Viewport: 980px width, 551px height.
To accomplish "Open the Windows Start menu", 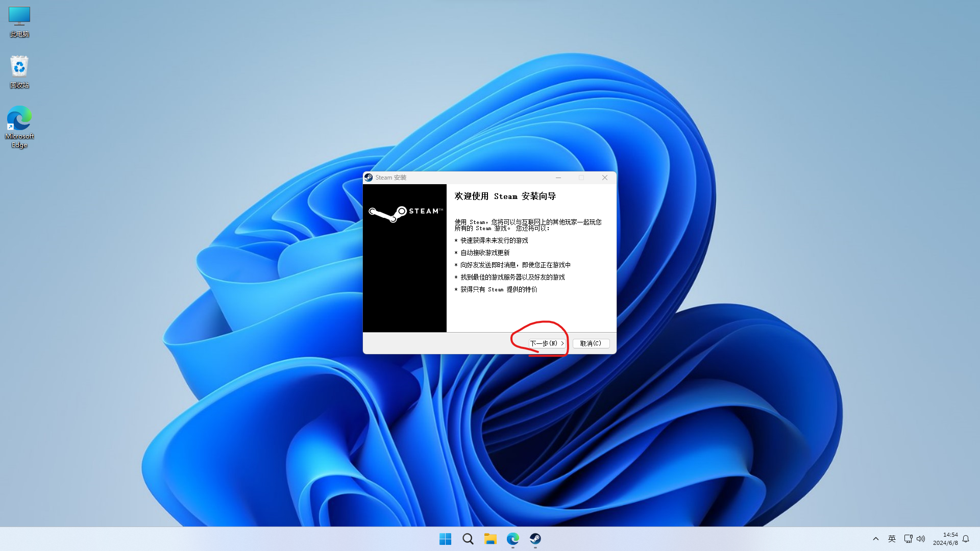I will point(445,539).
